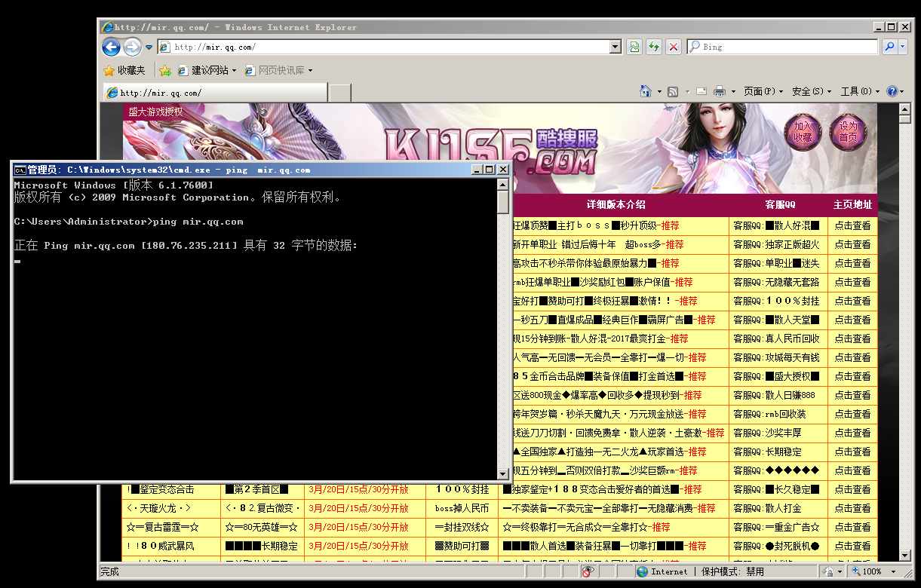Click the add to favorites bar star
921x588 pixels.
[165, 70]
